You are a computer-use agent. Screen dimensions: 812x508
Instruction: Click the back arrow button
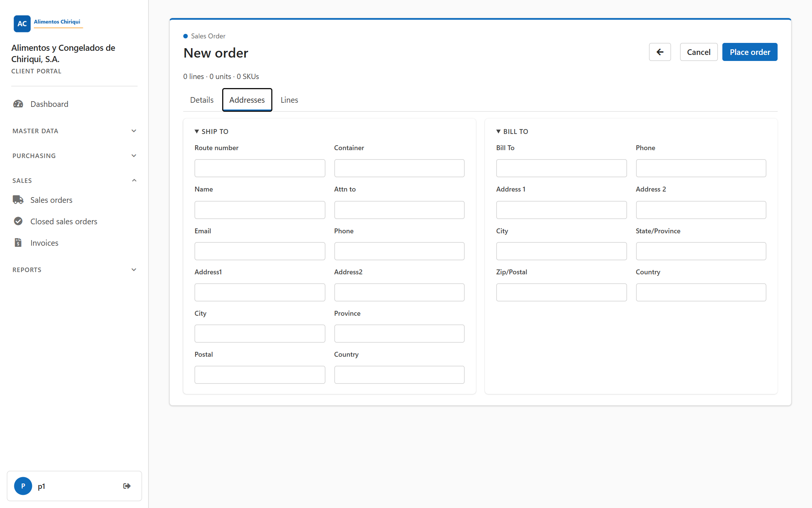tap(660, 52)
